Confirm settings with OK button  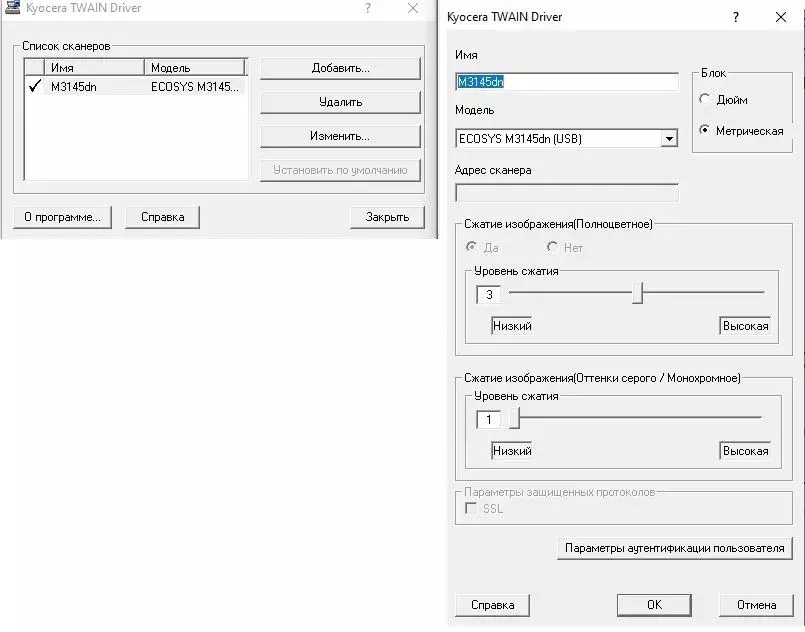654,605
